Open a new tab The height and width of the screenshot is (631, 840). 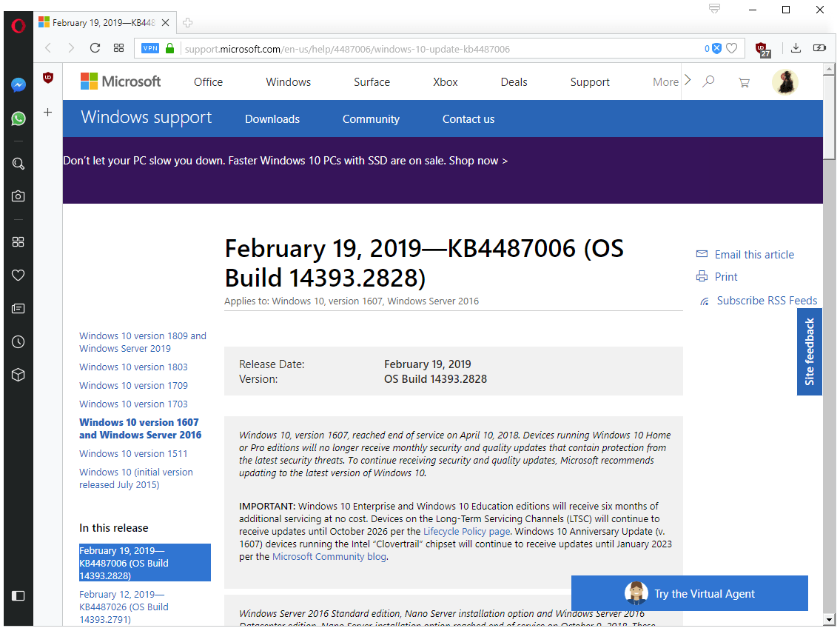pyautogui.click(x=187, y=22)
